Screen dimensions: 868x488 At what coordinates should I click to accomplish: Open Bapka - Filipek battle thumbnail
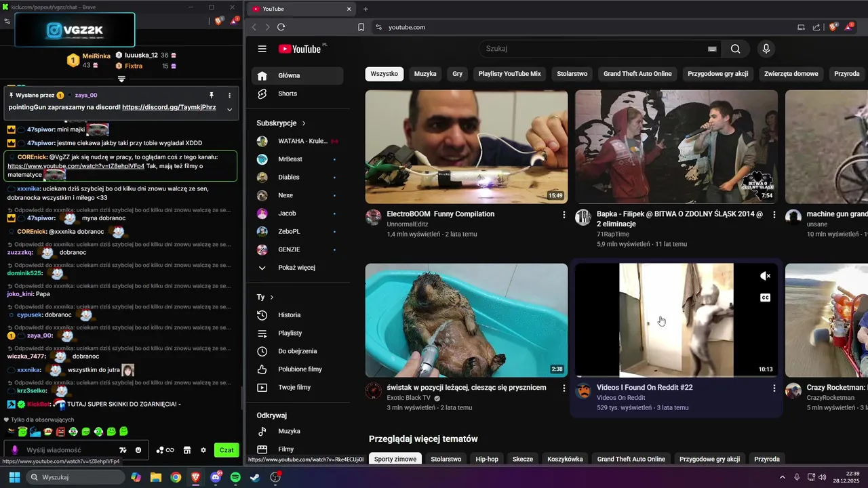click(676, 147)
